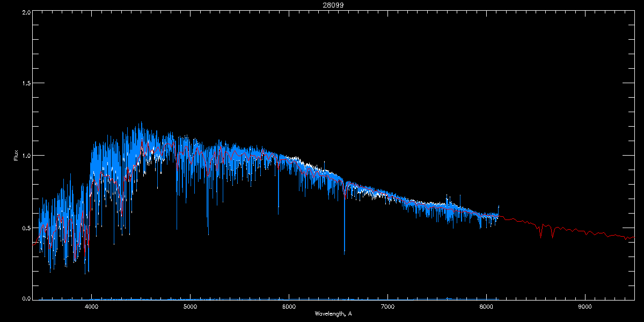The image size is (644, 322).
Task: Click the y-axis tick label "2.0"
Action: pyautogui.click(x=25, y=11)
